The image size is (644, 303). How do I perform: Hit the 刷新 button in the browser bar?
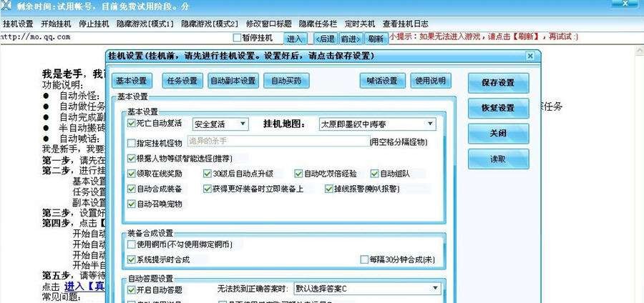[375, 39]
